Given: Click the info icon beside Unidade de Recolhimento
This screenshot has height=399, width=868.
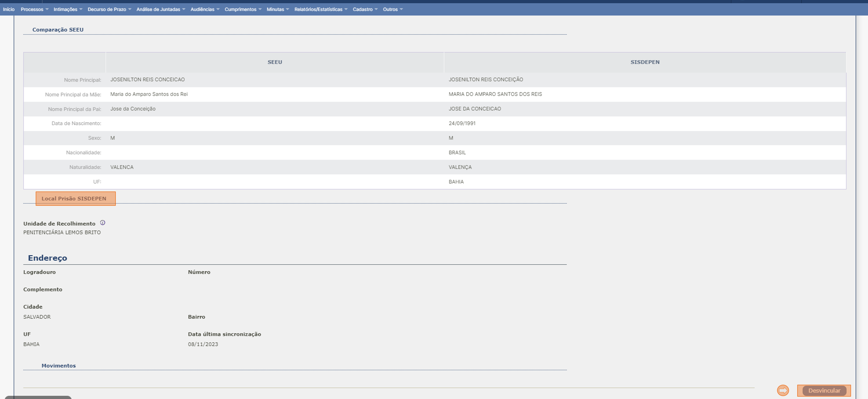Looking at the screenshot, I should pyautogui.click(x=103, y=222).
